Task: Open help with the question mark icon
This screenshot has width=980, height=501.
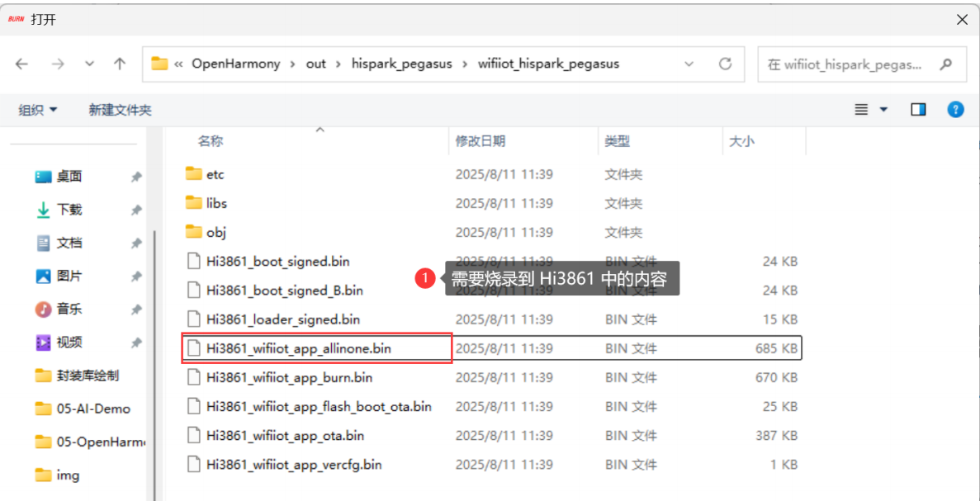Action: tap(955, 110)
